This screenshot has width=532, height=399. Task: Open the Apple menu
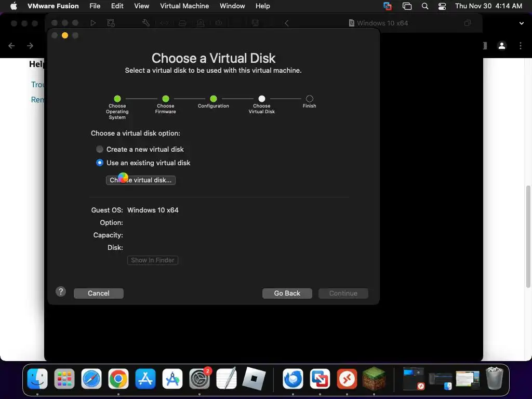tap(14, 6)
